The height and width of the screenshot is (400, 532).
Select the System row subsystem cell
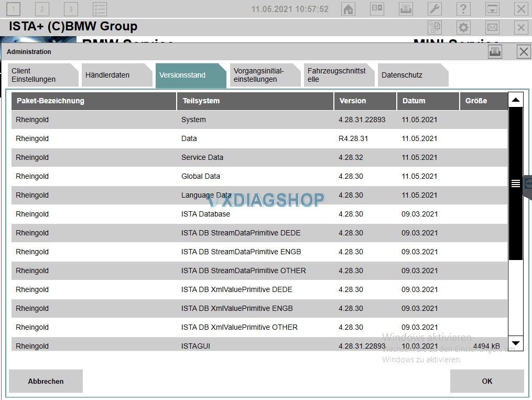coord(193,120)
